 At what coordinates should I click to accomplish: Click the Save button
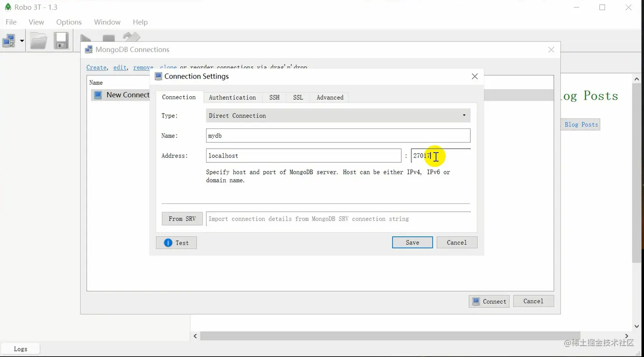[412, 243]
